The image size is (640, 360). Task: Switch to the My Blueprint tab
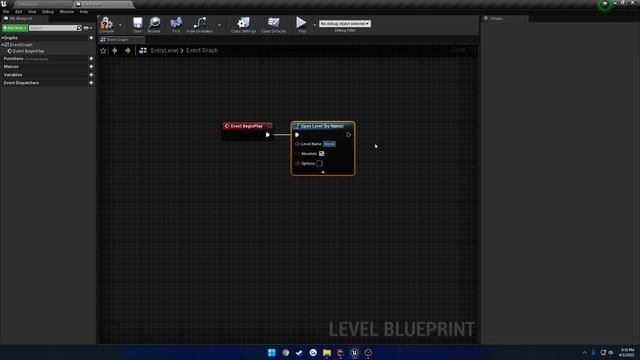(x=21, y=18)
